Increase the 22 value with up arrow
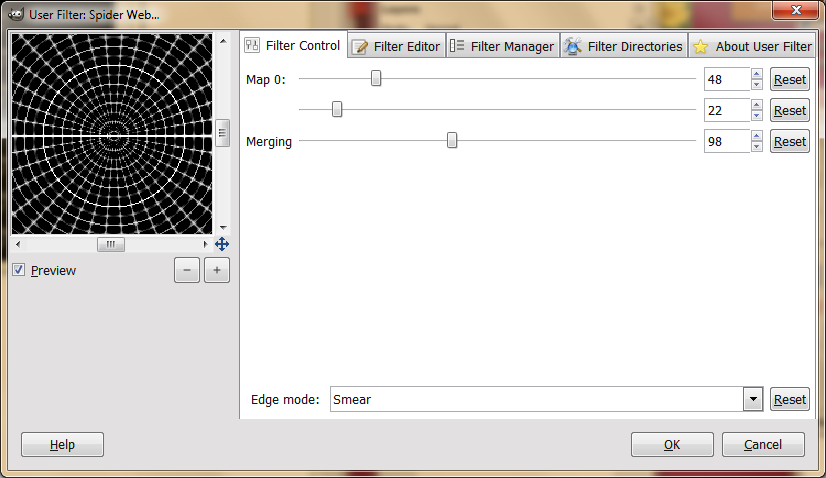Image resolution: width=826 pixels, height=478 pixels. 757,105
